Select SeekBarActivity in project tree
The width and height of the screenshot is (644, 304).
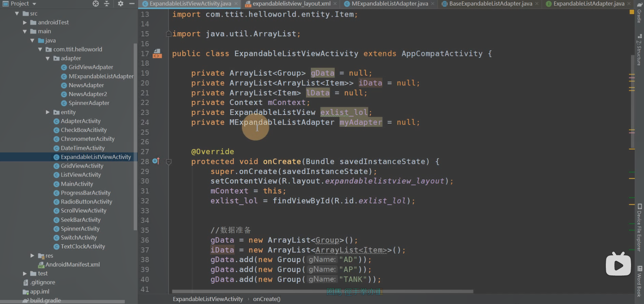pos(77,219)
